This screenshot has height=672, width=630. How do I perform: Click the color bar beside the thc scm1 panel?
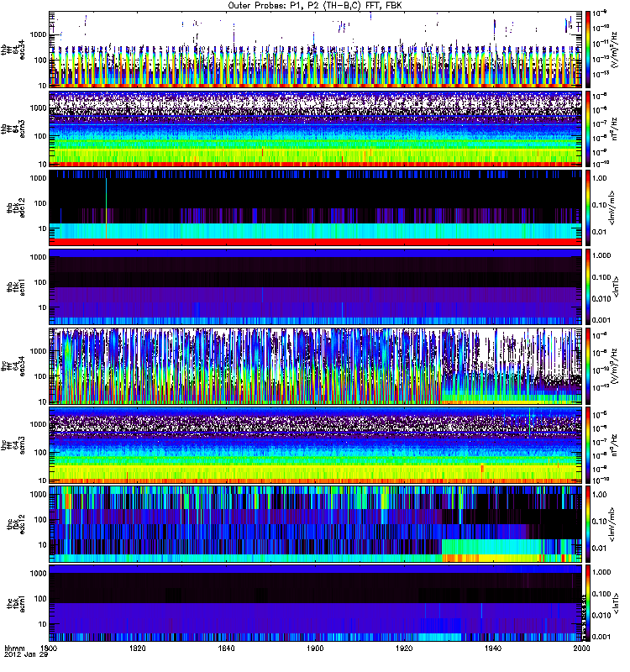588,603
